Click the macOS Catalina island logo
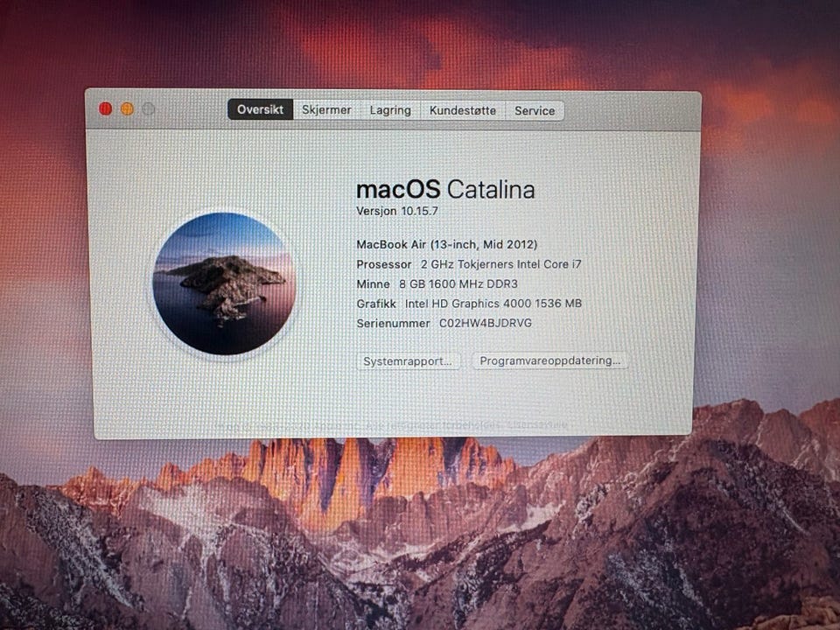This screenshot has width=840, height=630. click(x=225, y=283)
